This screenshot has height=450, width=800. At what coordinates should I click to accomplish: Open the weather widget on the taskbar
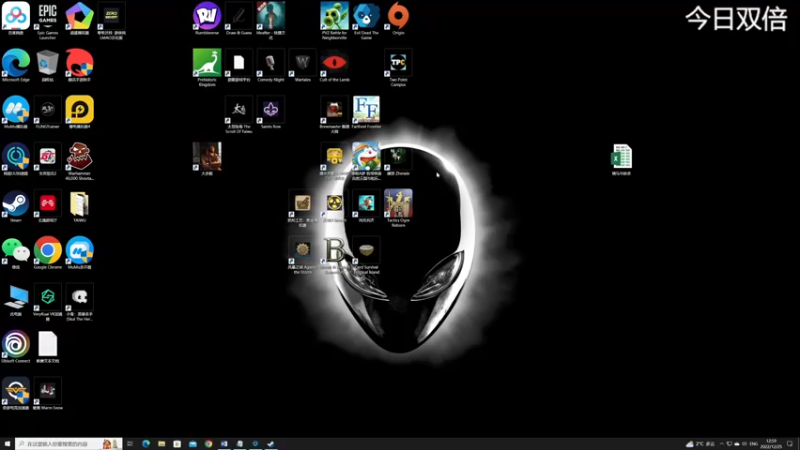point(700,444)
